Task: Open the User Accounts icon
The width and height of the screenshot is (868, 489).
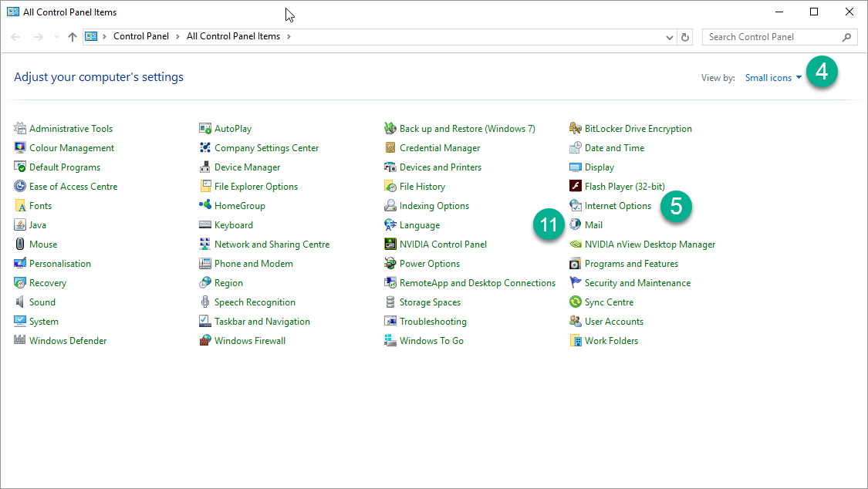Action: (575, 322)
